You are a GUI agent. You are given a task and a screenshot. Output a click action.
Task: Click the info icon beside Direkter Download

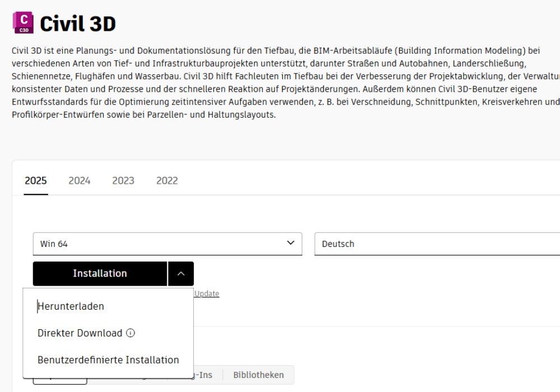(x=130, y=333)
